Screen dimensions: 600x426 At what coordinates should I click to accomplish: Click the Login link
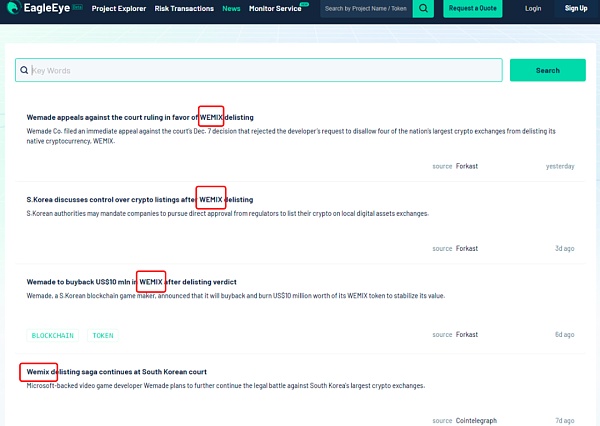point(533,8)
